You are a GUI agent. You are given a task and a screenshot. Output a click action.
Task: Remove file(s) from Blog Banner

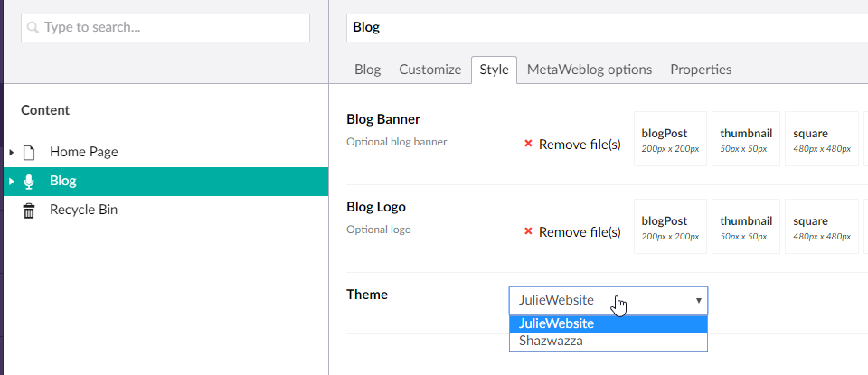580,145
